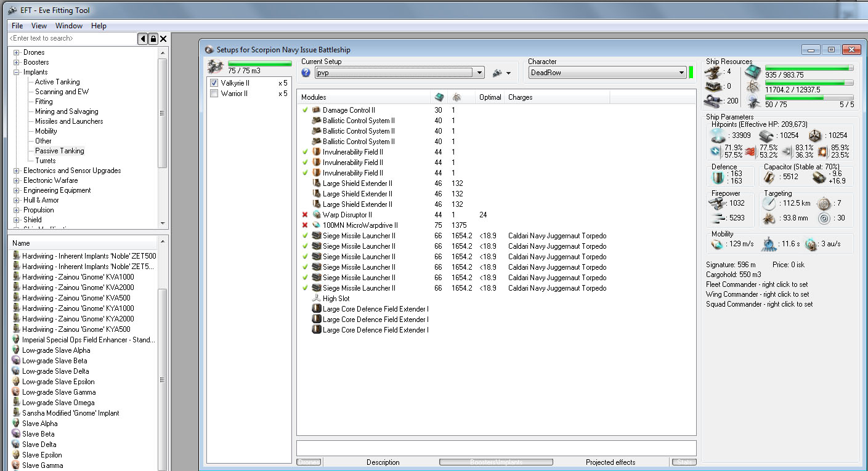Click the Boosters\Implants button
868x471 pixels.
(496, 462)
